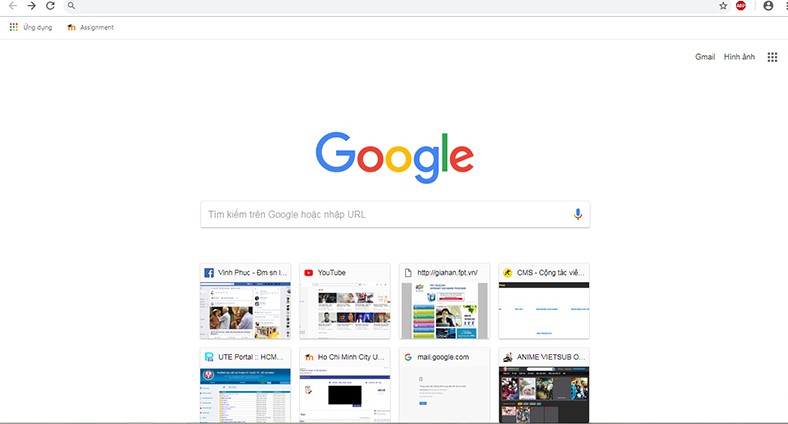Open the CMS - Cộng tác viên tile

click(544, 301)
